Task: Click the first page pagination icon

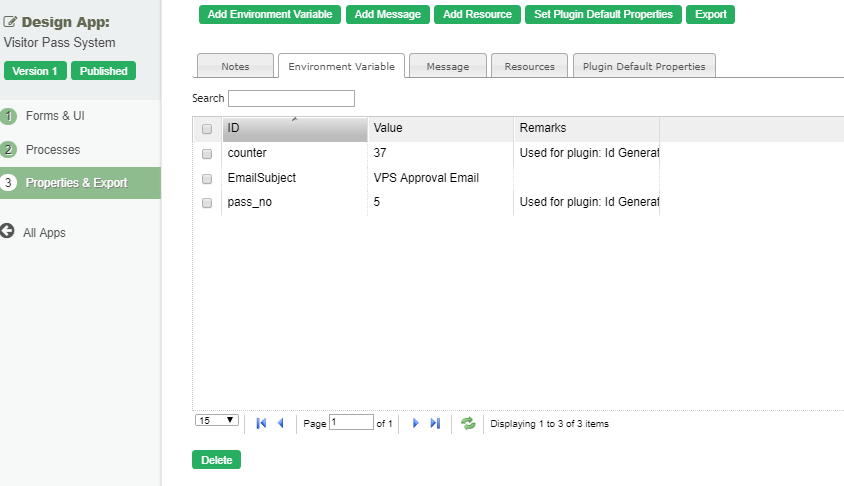Action: coord(261,423)
